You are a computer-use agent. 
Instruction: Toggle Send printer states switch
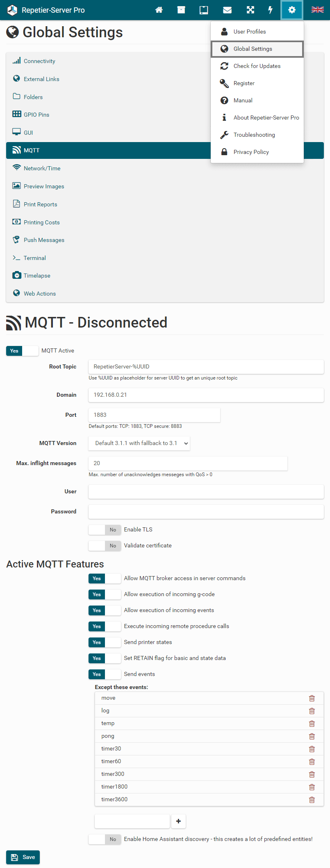click(x=105, y=642)
